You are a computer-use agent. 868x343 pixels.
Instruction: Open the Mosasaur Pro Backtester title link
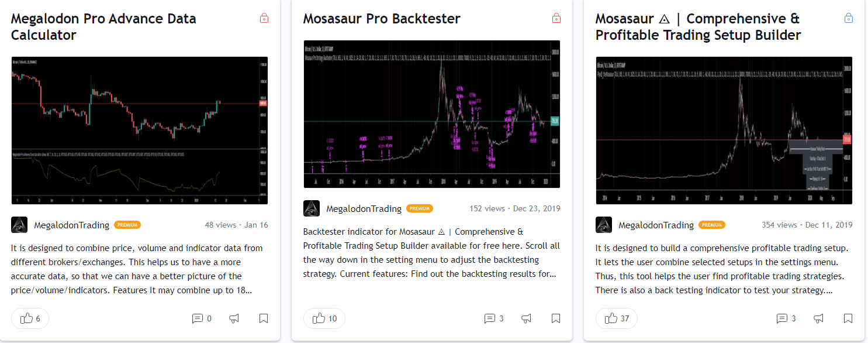(382, 19)
